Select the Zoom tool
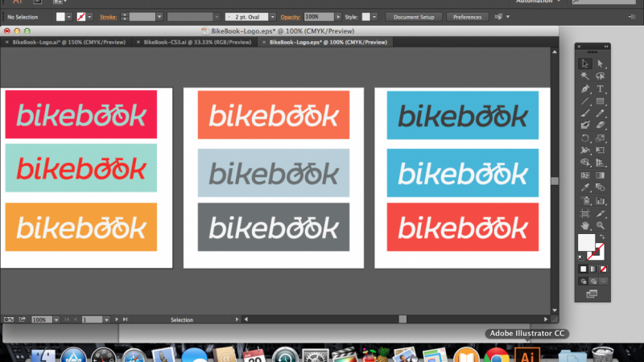The image size is (644, 362). 600,225
